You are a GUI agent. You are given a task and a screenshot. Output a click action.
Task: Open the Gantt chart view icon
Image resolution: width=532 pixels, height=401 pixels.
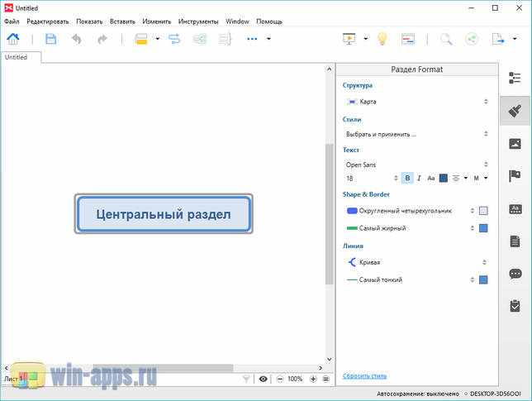pyautogui.click(x=408, y=39)
